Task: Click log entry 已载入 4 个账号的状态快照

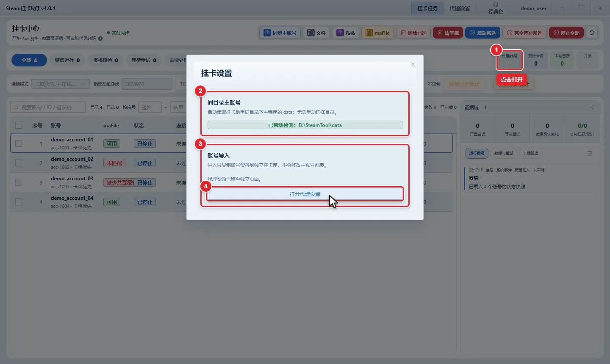Action: pos(497,187)
